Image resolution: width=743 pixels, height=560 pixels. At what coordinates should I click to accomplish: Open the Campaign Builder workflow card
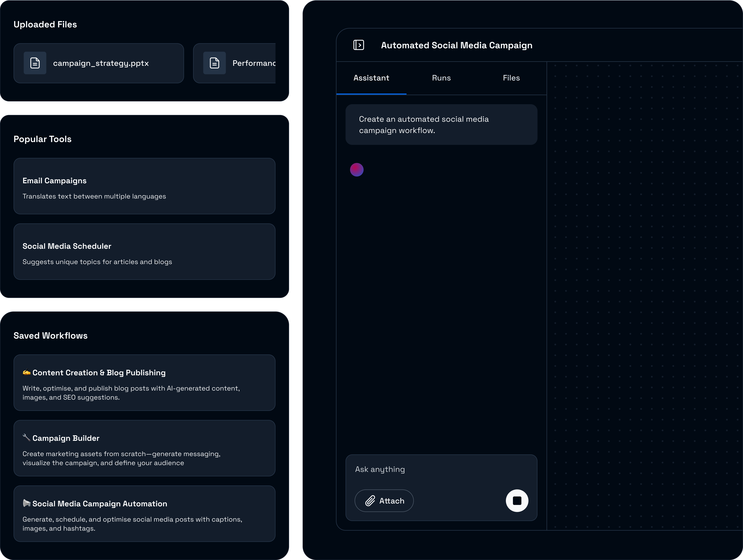click(144, 448)
